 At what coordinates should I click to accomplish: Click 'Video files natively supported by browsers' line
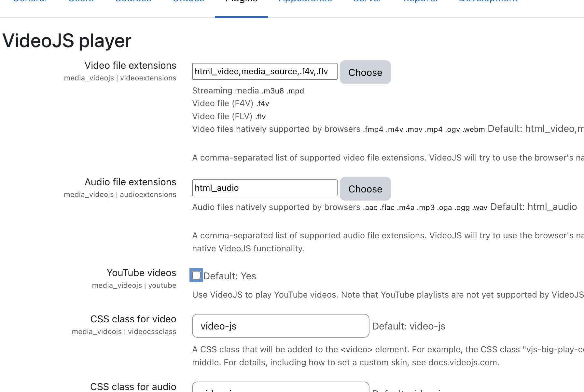click(x=339, y=129)
